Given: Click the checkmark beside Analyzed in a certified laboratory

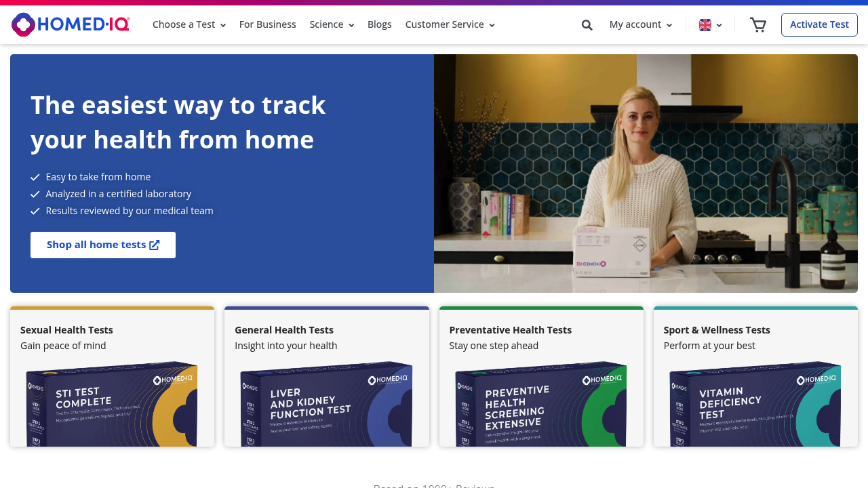Looking at the screenshot, I should pyautogui.click(x=35, y=194).
